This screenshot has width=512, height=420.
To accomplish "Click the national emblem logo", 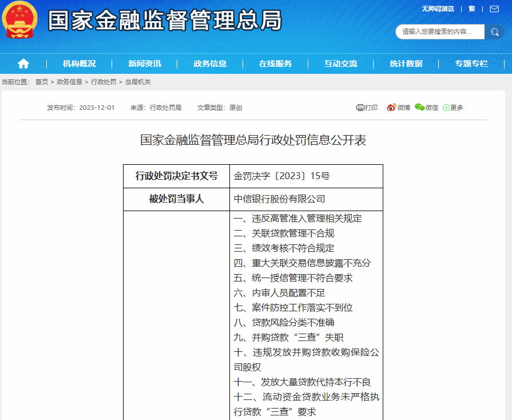I will pyautogui.click(x=21, y=22).
